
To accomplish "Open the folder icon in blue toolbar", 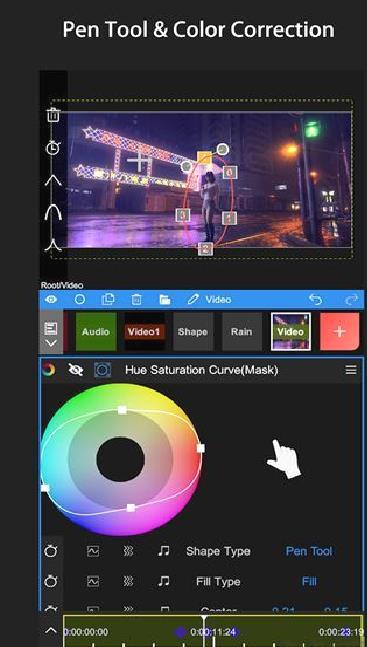I will click(165, 300).
